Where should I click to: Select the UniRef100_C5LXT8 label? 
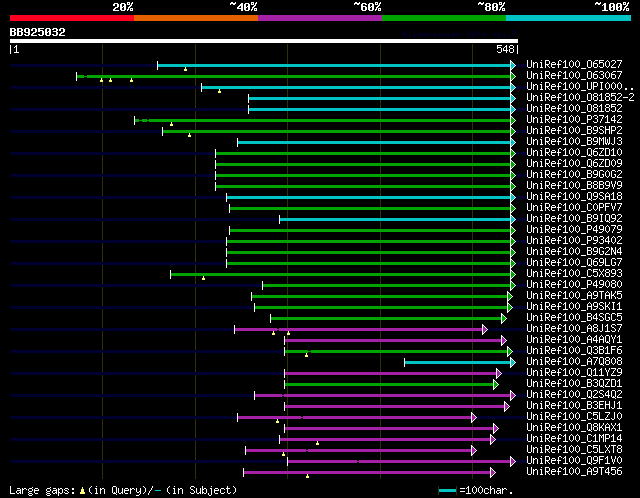(x=574, y=450)
